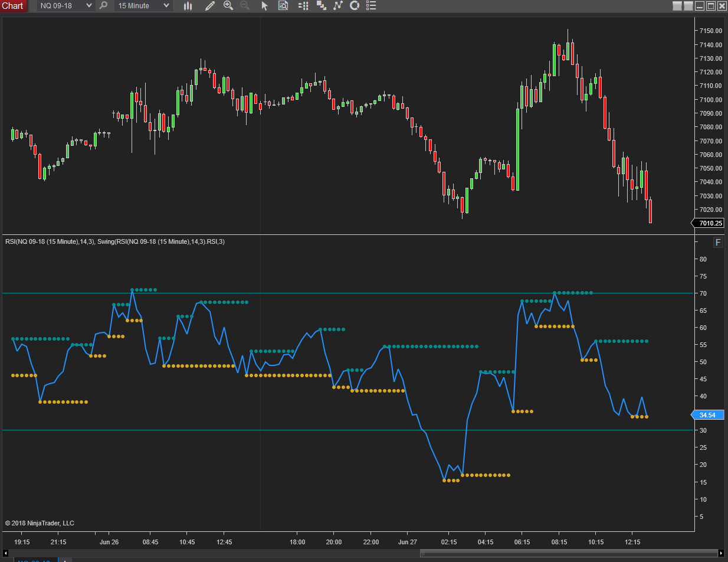Open the strategies icon
This screenshot has width=728, height=562.
[x=355, y=6]
